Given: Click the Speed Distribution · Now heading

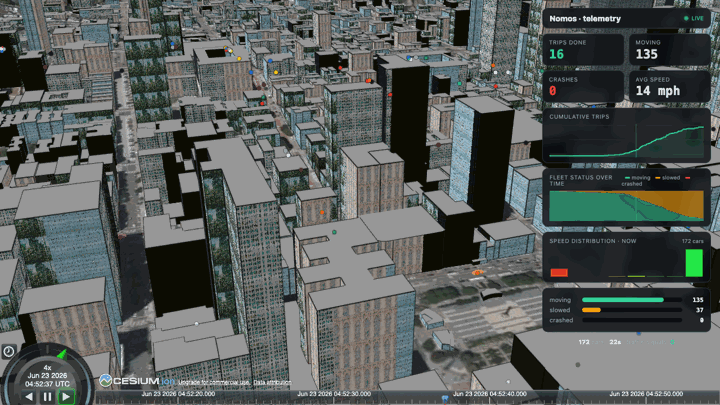Looking at the screenshot, I should 592,241.
